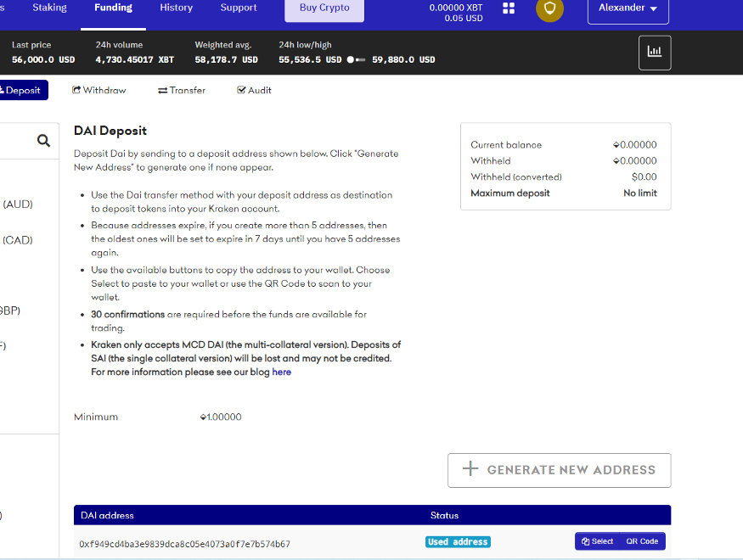
Task: Click the search magnifier icon
Action: click(x=43, y=141)
